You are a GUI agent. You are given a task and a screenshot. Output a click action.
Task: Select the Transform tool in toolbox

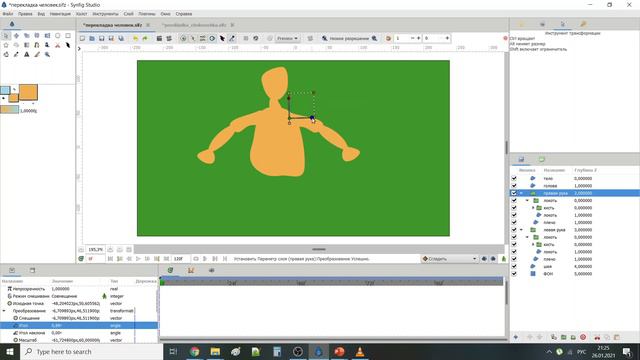coord(6,36)
